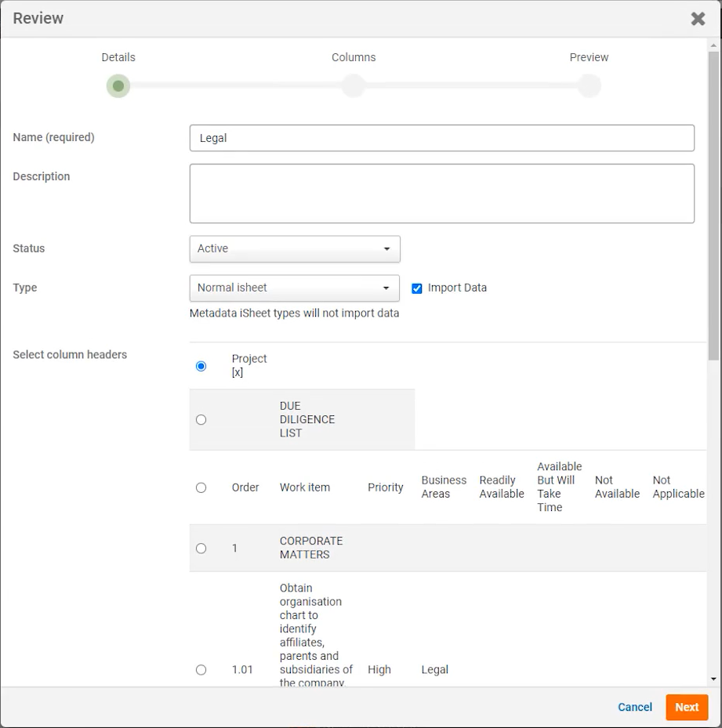Go to the Preview step circle
Image resolution: width=722 pixels, height=728 pixels.
click(589, 86)
